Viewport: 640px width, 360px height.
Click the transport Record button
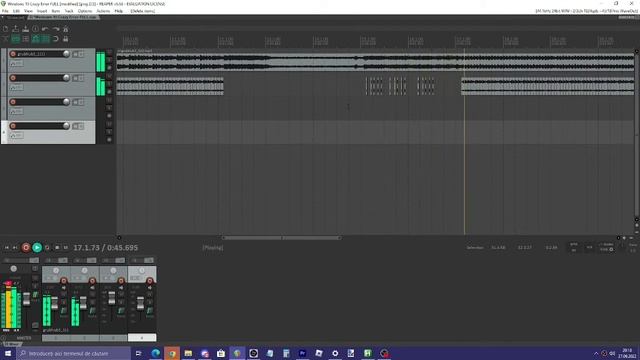(x=26, y=247)
